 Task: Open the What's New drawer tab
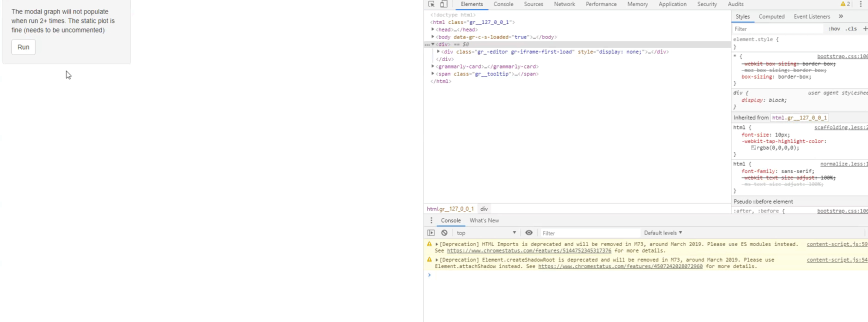tap(484, 220)
